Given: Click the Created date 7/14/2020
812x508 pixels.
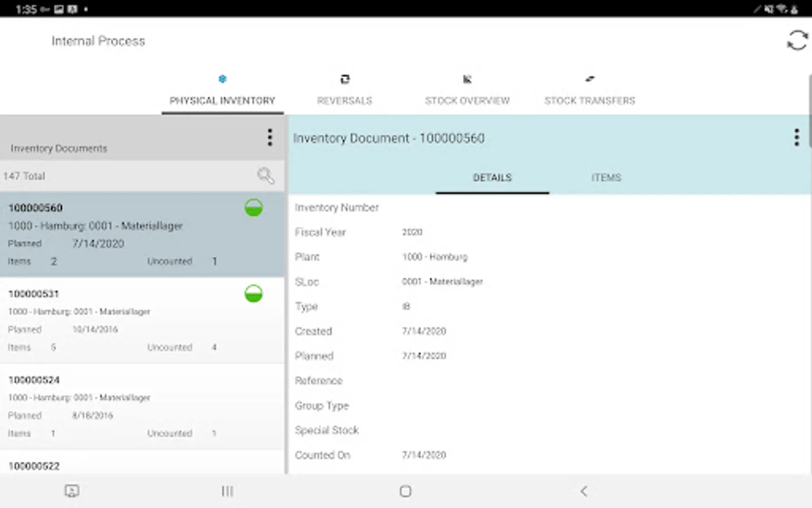Looking at the screenshot, I should pos(424,331).
